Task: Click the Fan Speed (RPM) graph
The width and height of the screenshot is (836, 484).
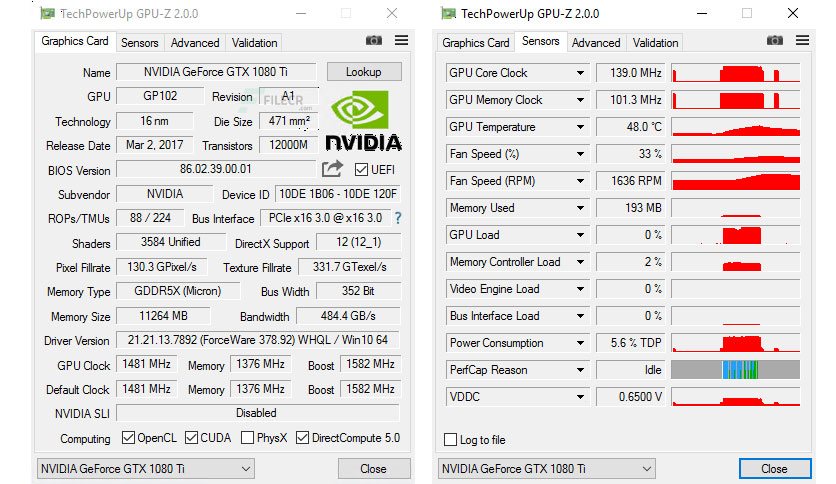Action: pos(736,181)
